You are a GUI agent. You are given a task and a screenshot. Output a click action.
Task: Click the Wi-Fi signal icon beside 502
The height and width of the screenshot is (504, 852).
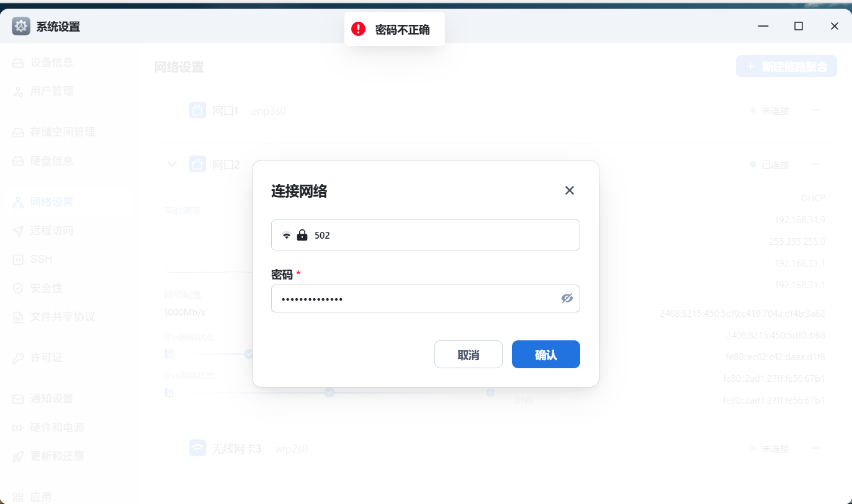point(287,236)
